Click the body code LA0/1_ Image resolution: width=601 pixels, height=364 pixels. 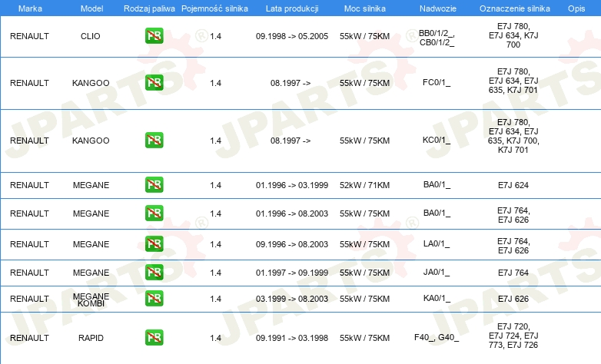(x=437, y=243)
